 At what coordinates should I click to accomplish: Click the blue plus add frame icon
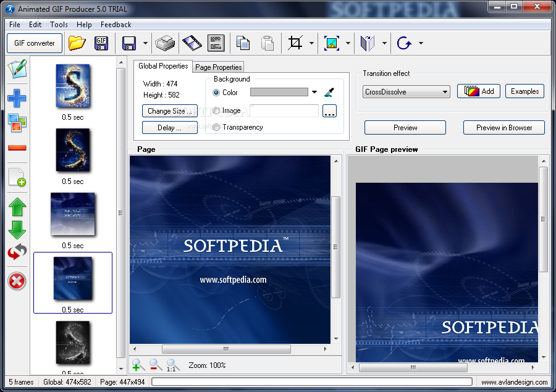(x=17, y=98)
